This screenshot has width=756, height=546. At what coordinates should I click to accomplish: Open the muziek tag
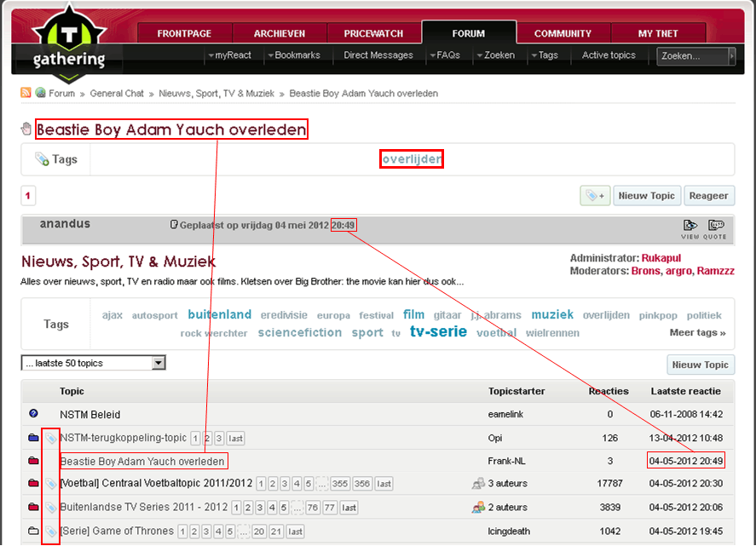pos(552,314)
